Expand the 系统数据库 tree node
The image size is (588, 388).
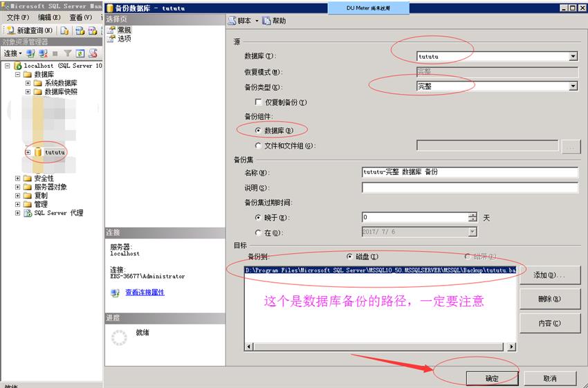coord(28,83)
